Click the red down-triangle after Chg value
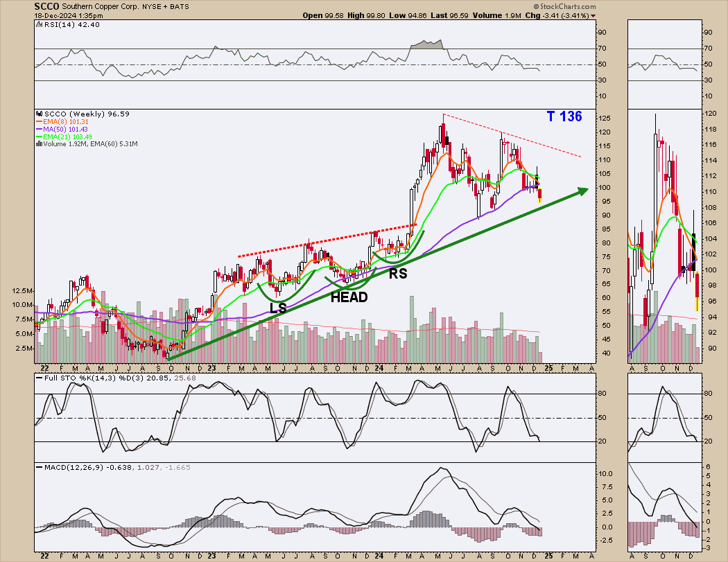 point(593,16)
